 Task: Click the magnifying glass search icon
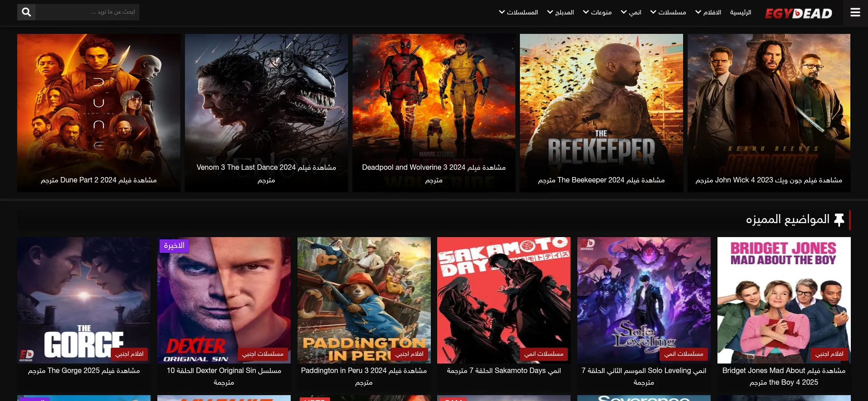point(27,12)
